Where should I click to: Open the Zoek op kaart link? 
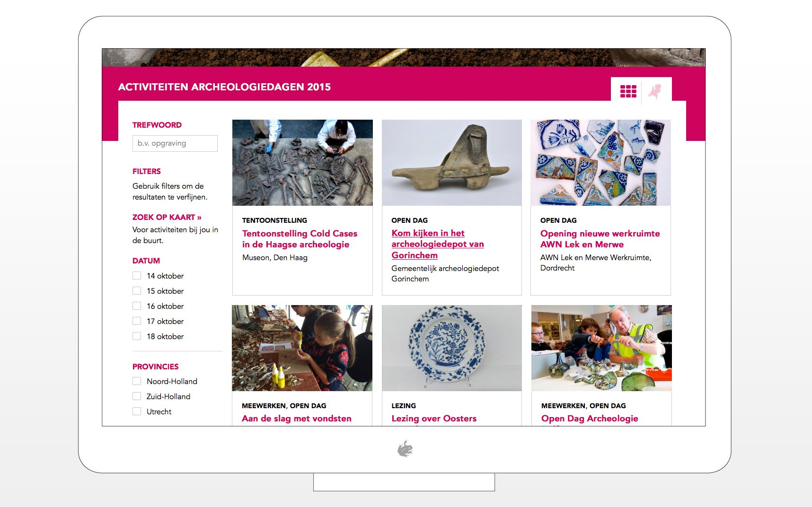[167, 217]
